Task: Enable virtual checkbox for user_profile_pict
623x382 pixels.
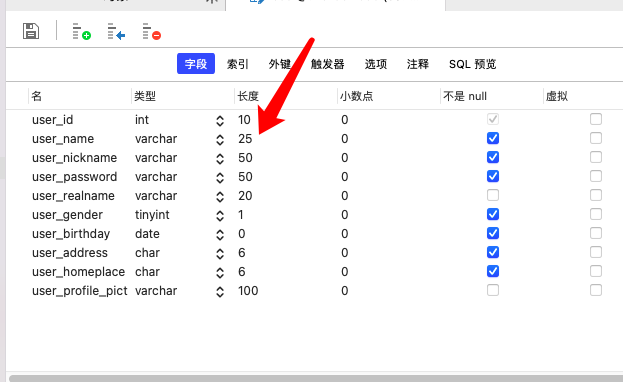Action: point(596,290)
